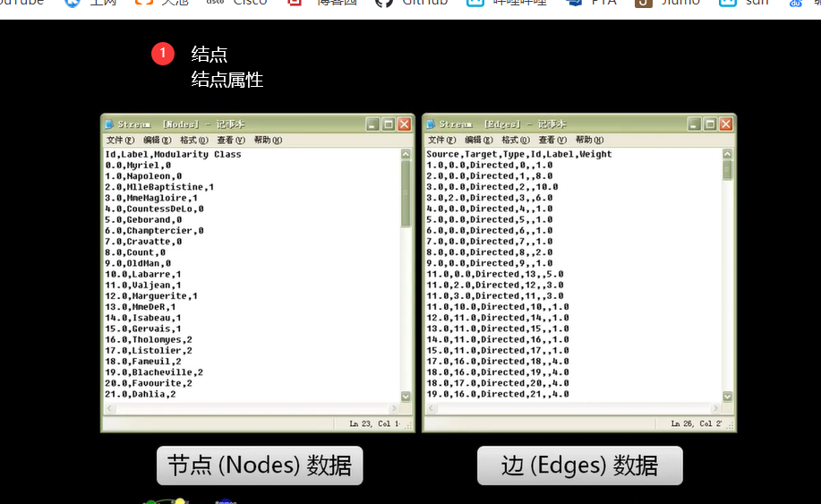Click the line '3.0,0.0,Directed,2,,10.0'
This screenshot has width=821, height=504.
tap(492, 187)
